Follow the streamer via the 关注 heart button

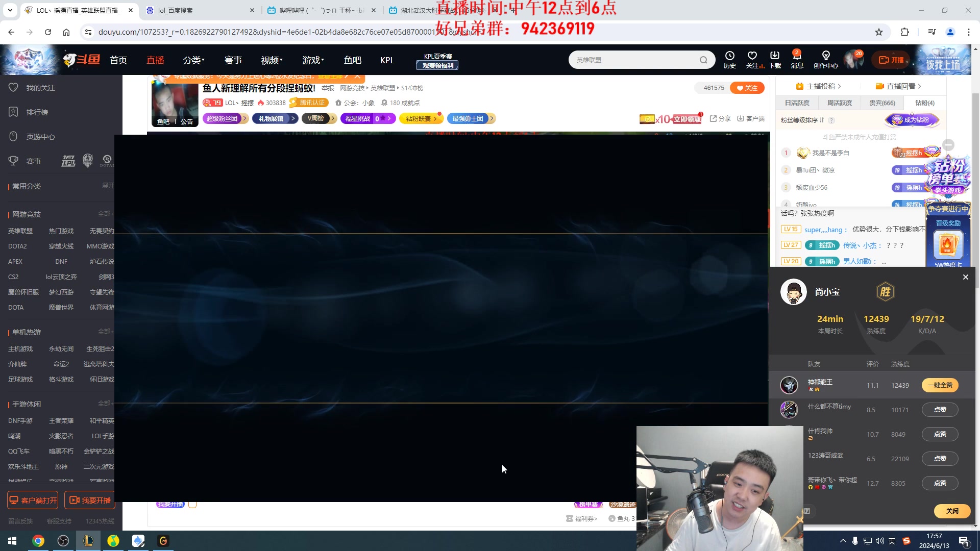click(x=747, y=87)
